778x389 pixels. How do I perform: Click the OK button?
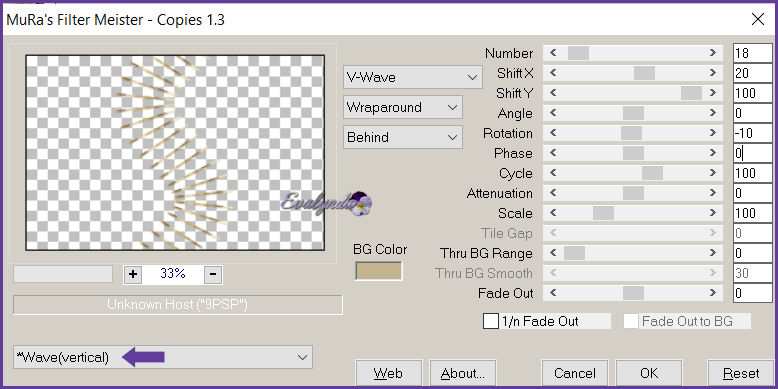649,373
